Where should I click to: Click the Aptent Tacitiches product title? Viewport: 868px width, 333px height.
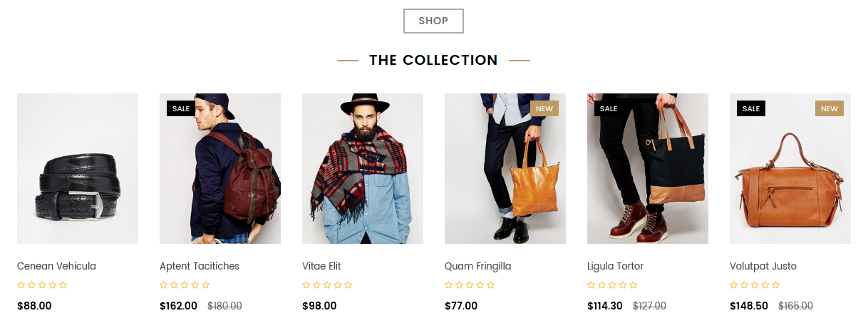[x=200, y=266]
